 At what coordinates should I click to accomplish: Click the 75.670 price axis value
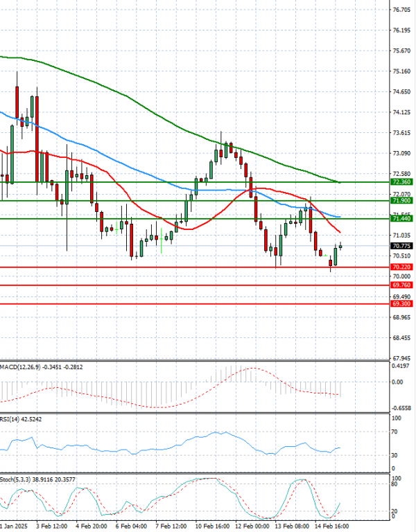pyautogui.click(x=401, y=51)
